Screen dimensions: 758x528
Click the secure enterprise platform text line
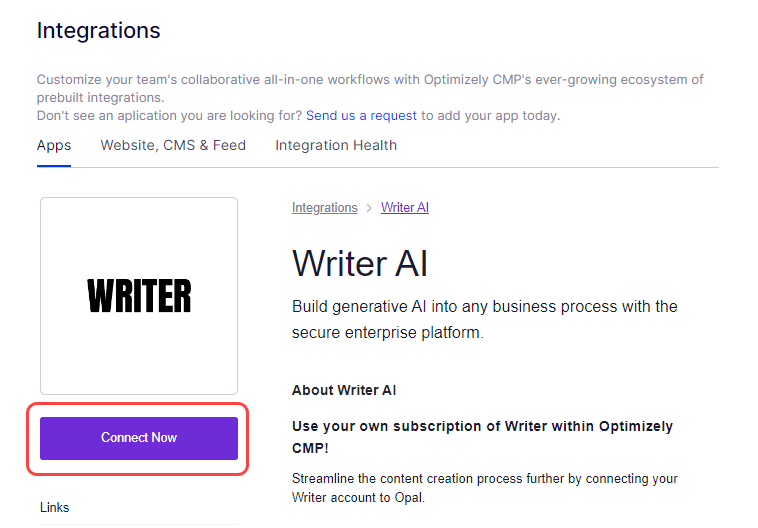pos(387,333)
